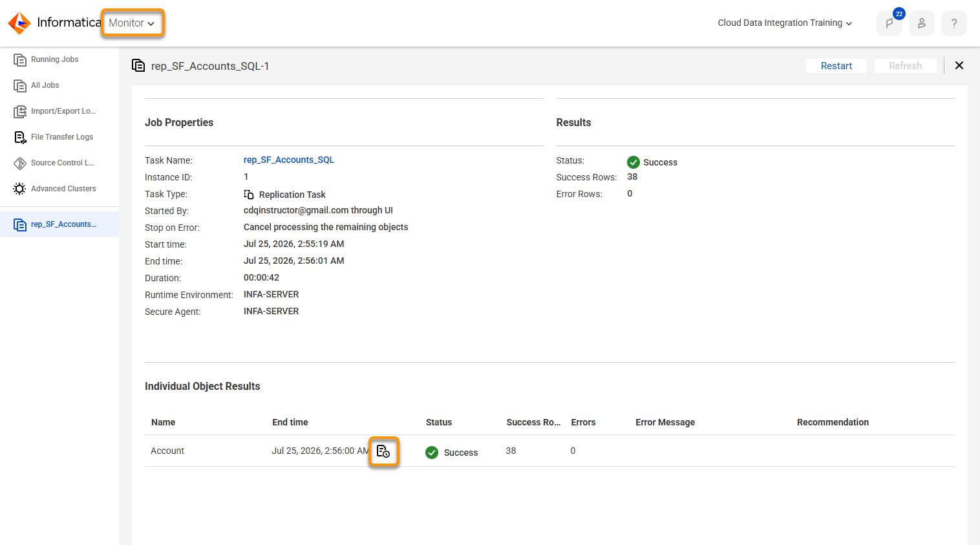Go to All Jobs page
This screenshot has width=980, height=545.
coord(45,85)
